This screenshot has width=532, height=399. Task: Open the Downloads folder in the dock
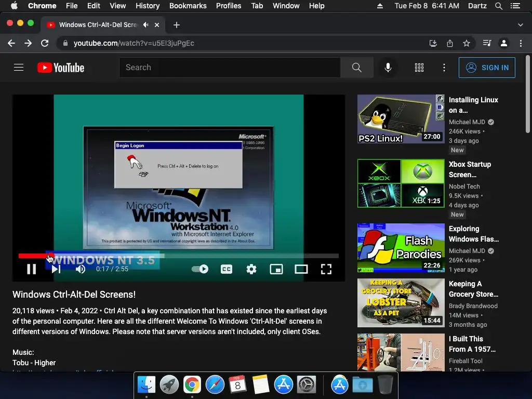[362, 385]
